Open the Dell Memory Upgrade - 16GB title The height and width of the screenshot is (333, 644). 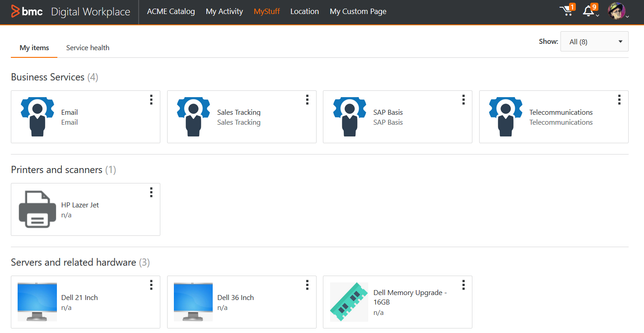pos(410,297)
